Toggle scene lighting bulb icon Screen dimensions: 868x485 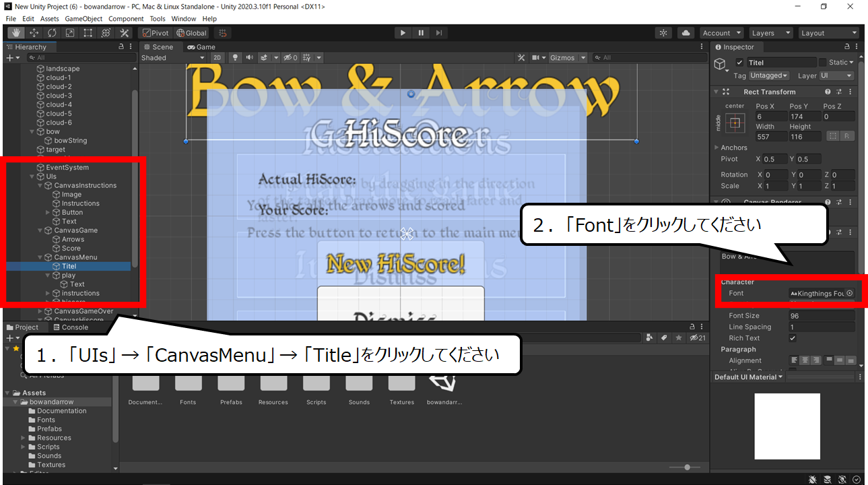[x=236, y=58]
